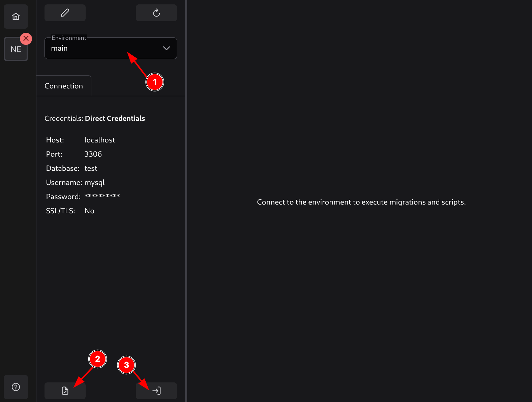
Task: Click the 'Connect to the environment' message
Action: [361, 202]
